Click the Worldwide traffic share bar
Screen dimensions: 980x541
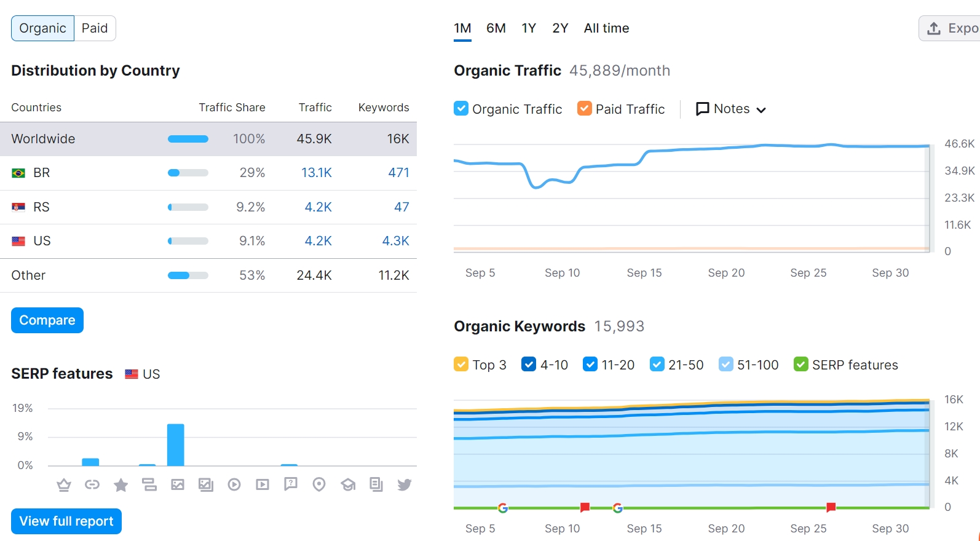click(188, 139)
